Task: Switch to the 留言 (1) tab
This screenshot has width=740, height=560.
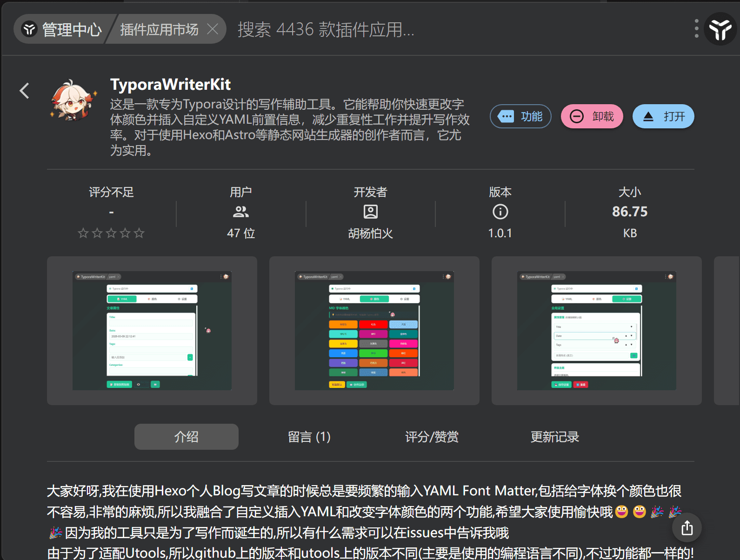Action: pos(309,437)
